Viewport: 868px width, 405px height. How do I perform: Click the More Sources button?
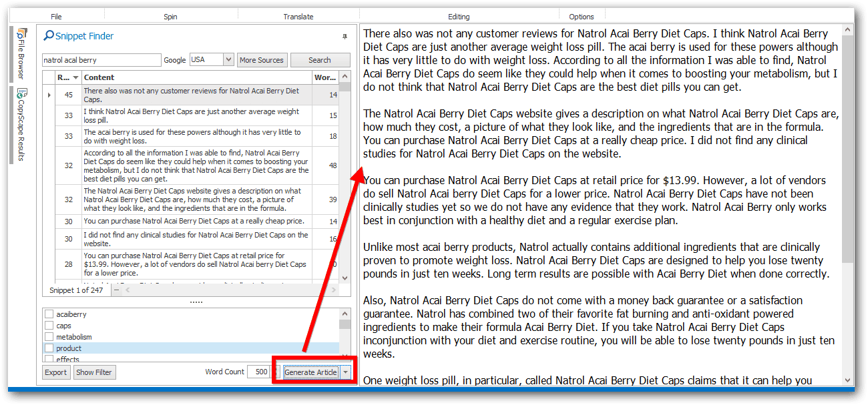pyautogui.click(x=262, y=60)
